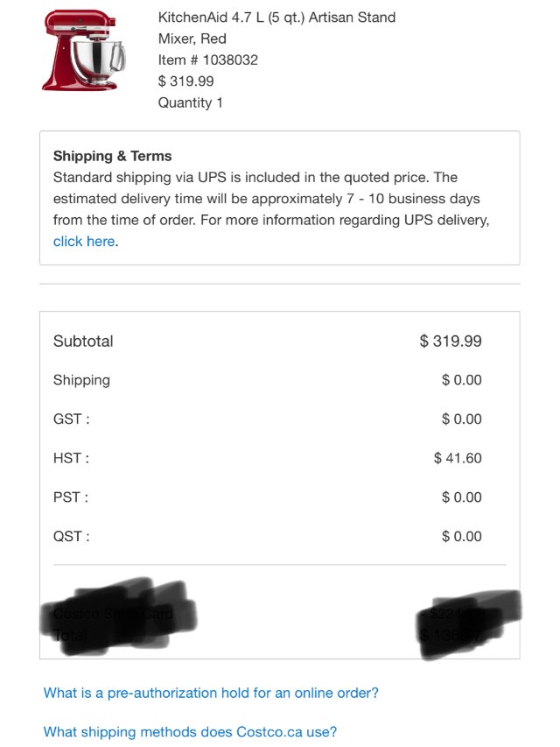Click the PST label
560x747 pixels.
coord(71,497)
